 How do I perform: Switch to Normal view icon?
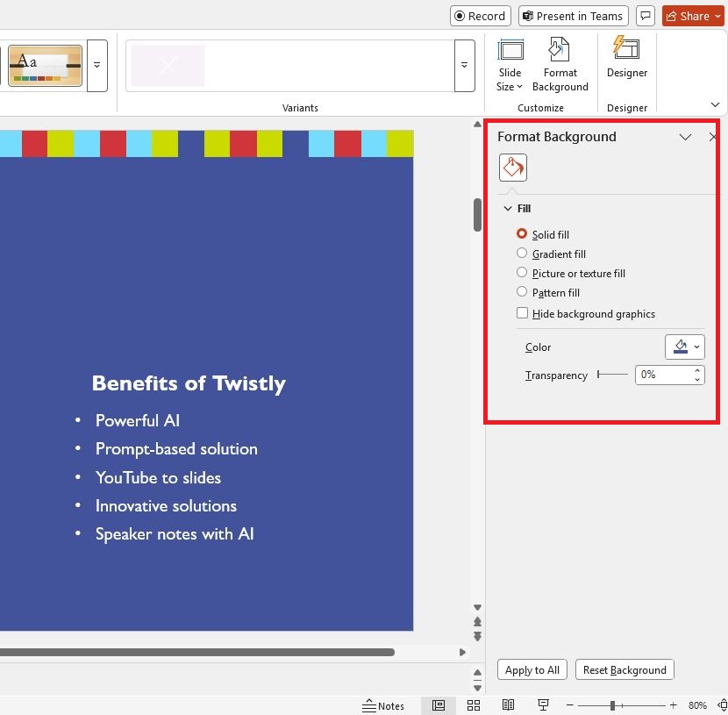pyautogui.click(x=439, y=705)
